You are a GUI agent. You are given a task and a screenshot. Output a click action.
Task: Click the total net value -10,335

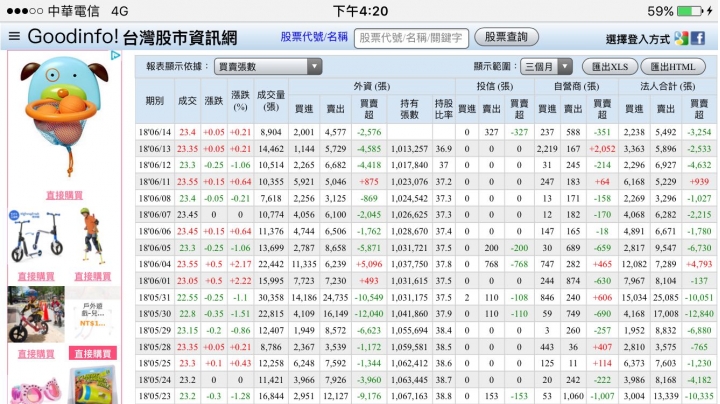[x=699, y=396]
